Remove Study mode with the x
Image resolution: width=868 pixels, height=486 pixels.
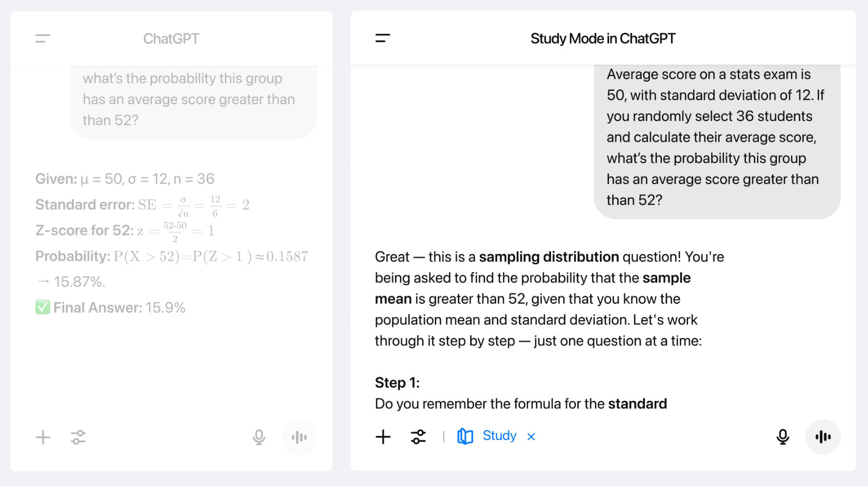tap(531, 437)
